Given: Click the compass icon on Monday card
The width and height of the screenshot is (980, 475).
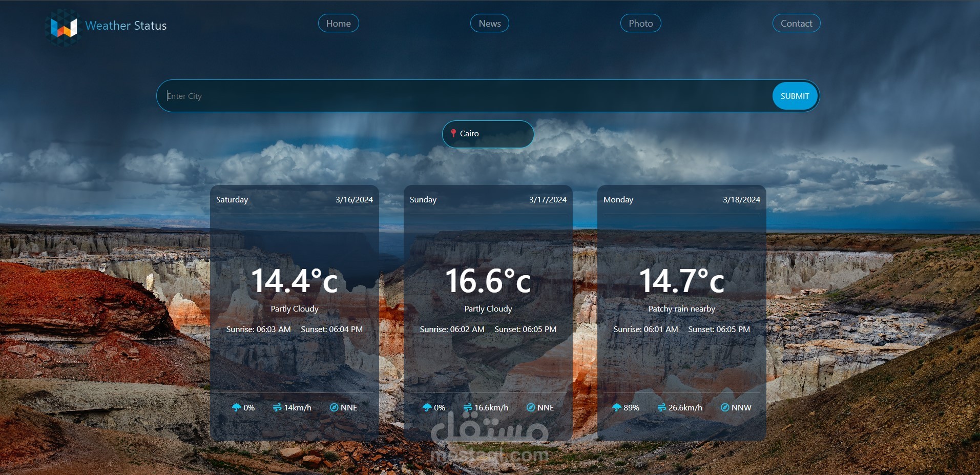Looking at the screenshot, I should pos(725,407).
